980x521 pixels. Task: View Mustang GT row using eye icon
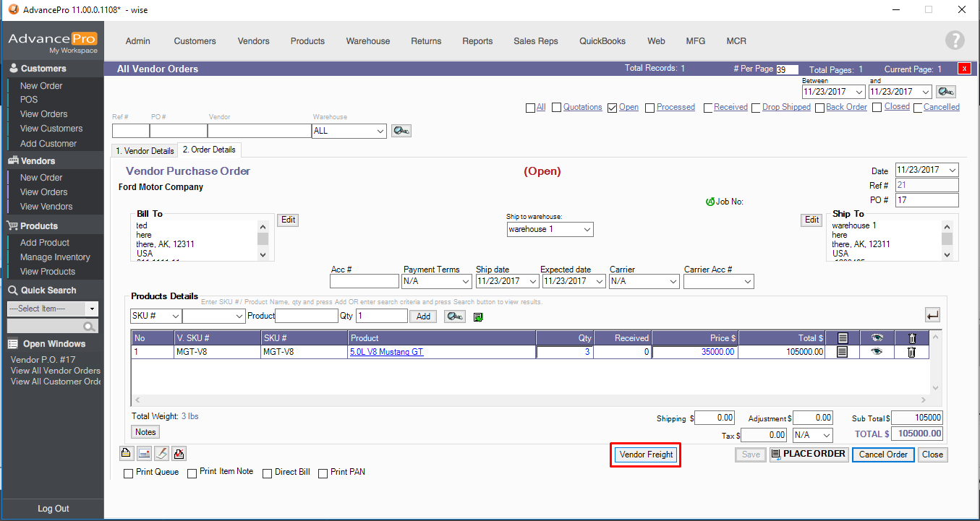[877, 352]
